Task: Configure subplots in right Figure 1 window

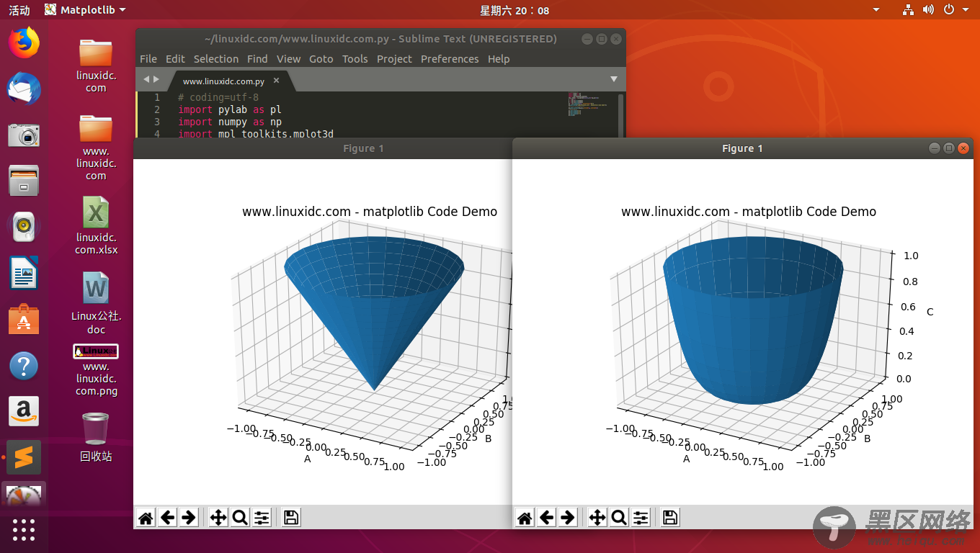Action: coord(641,517)
